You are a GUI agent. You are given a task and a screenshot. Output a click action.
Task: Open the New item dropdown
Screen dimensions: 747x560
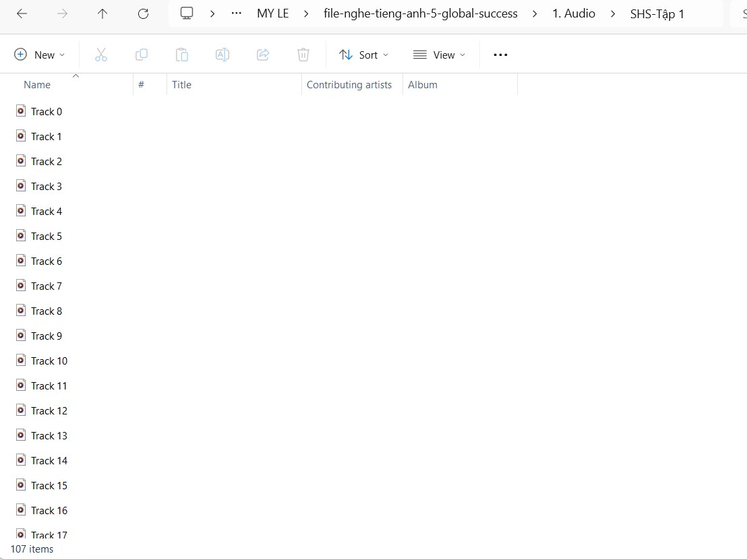(40, 55)
